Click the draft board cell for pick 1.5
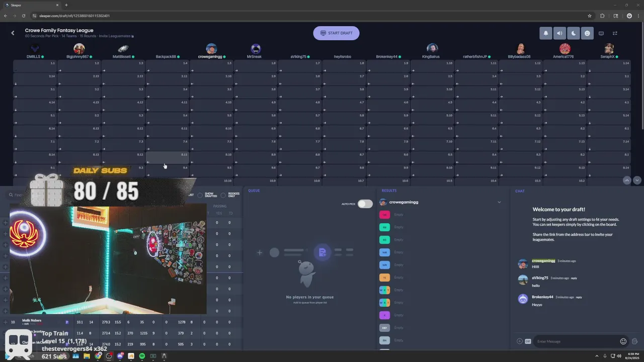Viewport: 644px width, 362px height. point(211,66)
